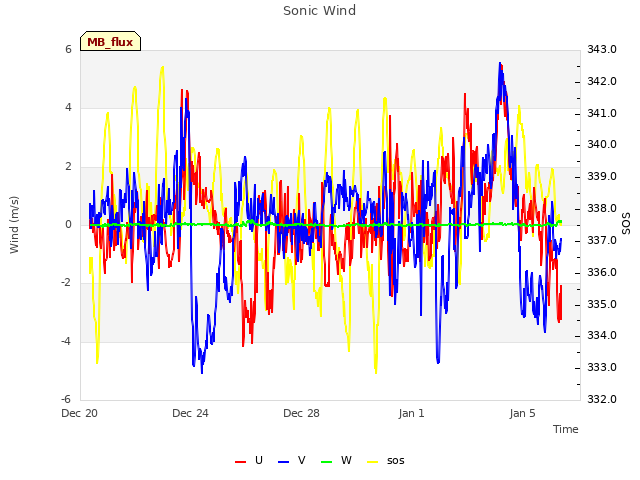Screen dimensions: 640x480
Task: Select the U legend label
Action: [x=259, y=460]
